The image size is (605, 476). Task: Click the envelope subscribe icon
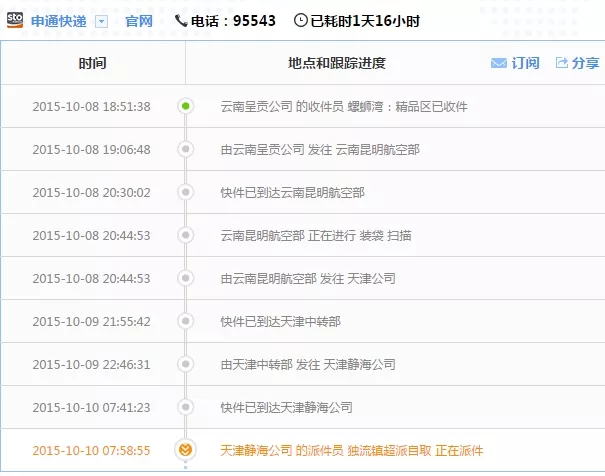click(499, 63)
